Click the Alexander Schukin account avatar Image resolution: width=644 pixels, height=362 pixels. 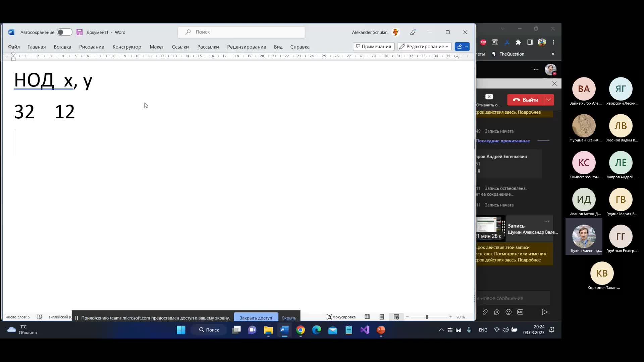(x=396, y=32)
